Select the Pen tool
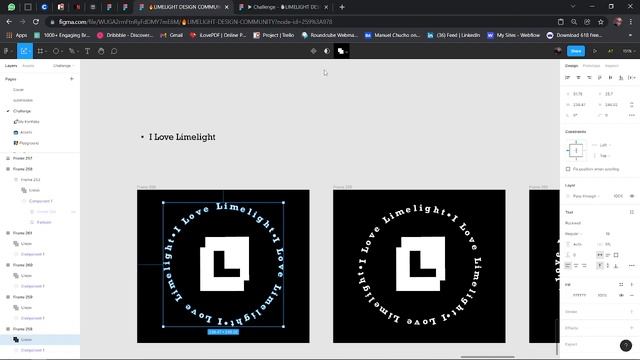Viewport: 640px width, 360px height. coord(71,51)
